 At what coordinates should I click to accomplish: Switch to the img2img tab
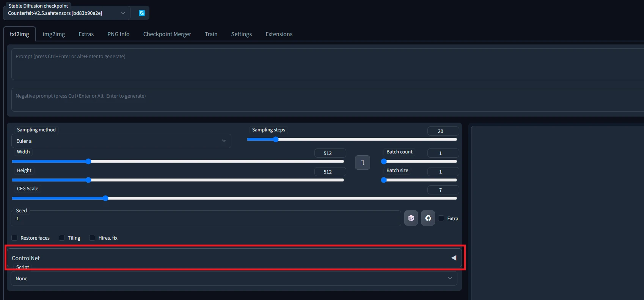[x=53, y=34]
